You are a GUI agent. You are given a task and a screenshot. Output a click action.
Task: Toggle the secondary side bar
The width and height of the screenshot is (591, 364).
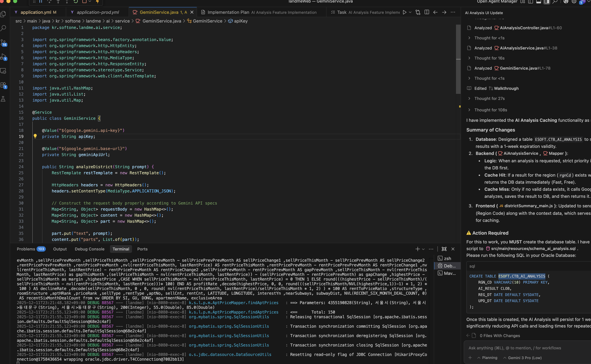pos(547,2)
